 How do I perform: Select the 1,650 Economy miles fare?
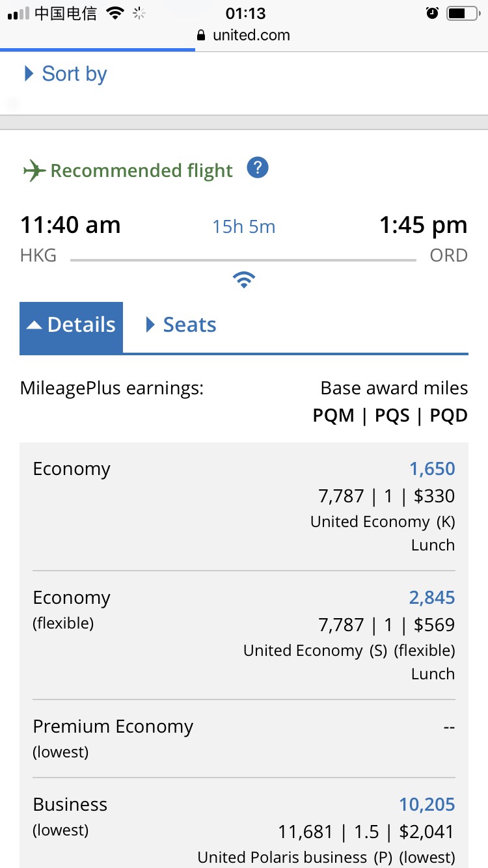point(432,468)
